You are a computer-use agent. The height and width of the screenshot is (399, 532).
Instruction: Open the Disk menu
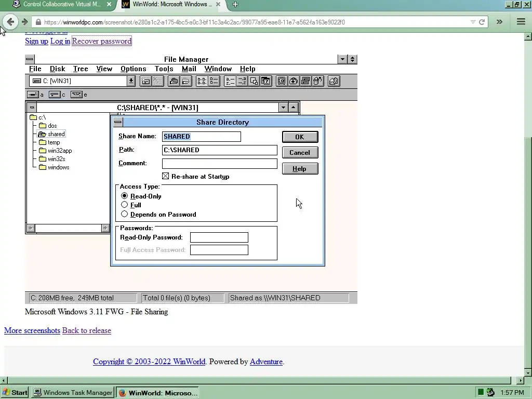point(57,69)
